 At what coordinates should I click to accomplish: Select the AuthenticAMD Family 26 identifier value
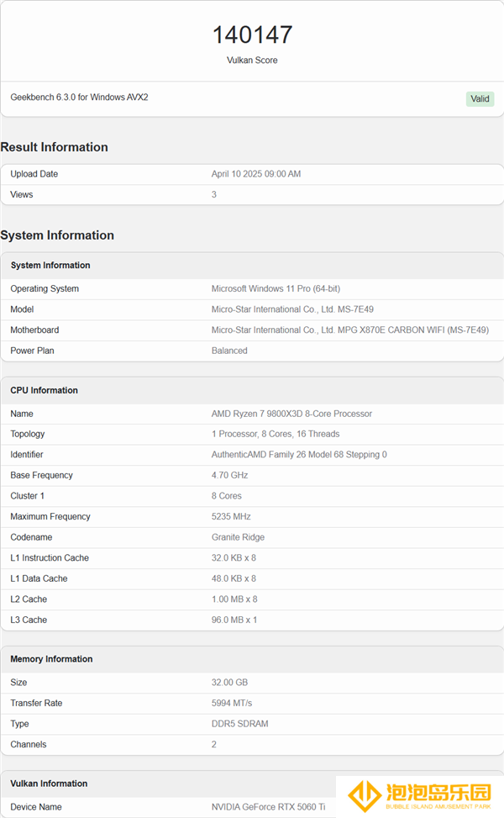click(299, 454)
